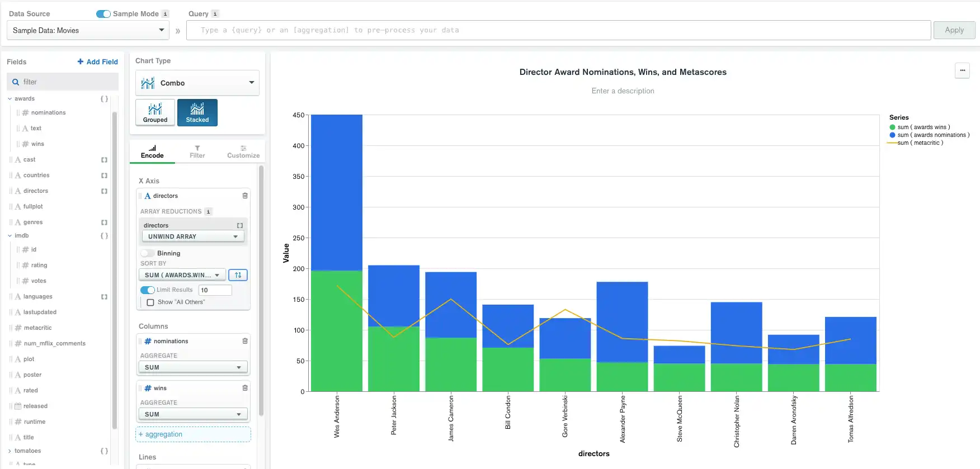Toggle the sort direction button

[x=238, y=275]
